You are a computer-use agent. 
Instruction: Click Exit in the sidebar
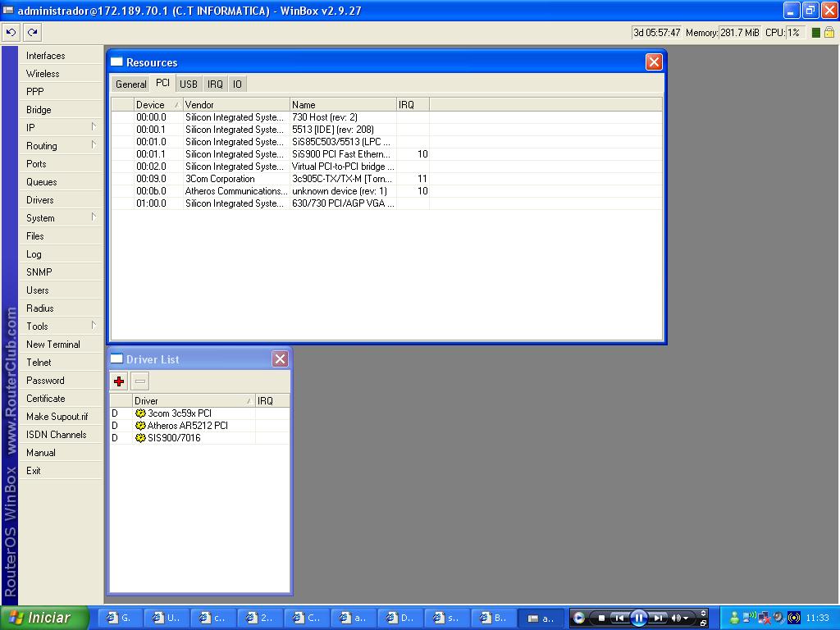pyautogui.click(x=61, y=471)
